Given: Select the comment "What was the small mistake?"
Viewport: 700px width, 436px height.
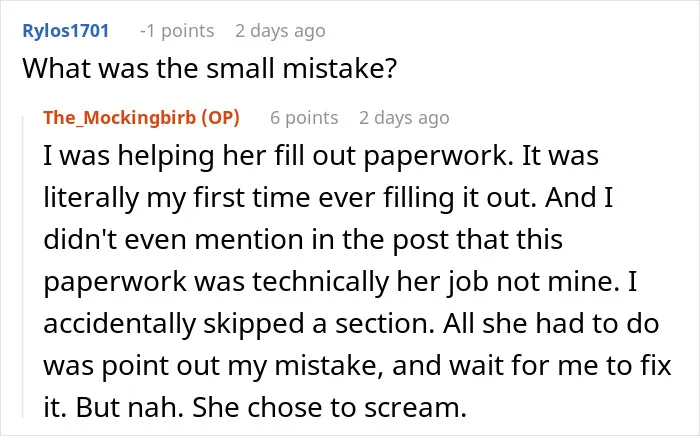Looking at the screenshot, I should [209, 68].
